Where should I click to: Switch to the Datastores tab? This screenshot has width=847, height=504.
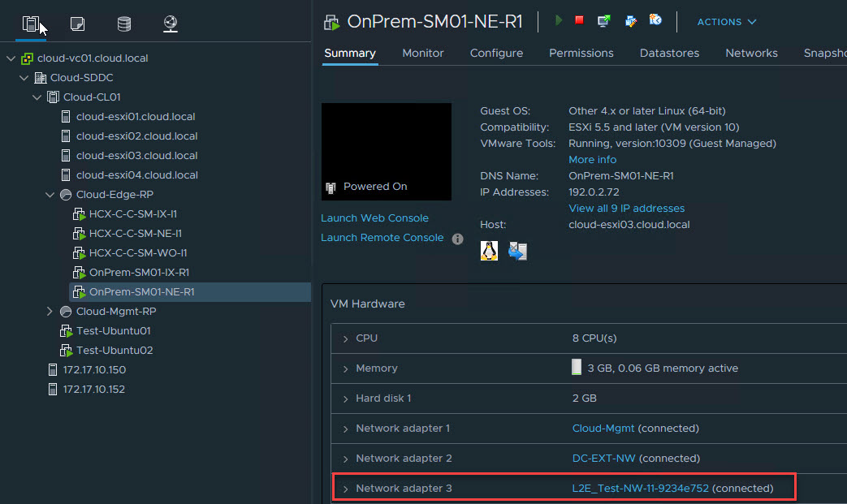(669, 53)
